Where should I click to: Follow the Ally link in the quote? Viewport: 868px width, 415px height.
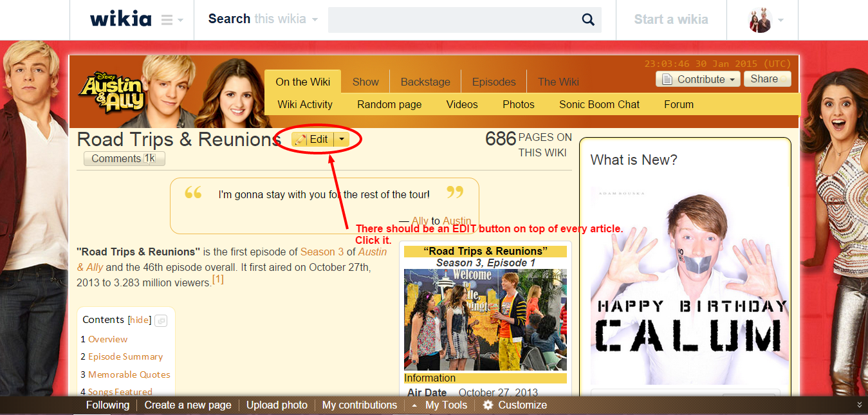(x=420, y=221)
